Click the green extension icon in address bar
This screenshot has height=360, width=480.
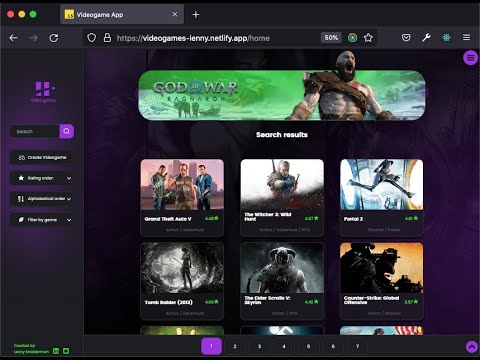coord(352,38)
